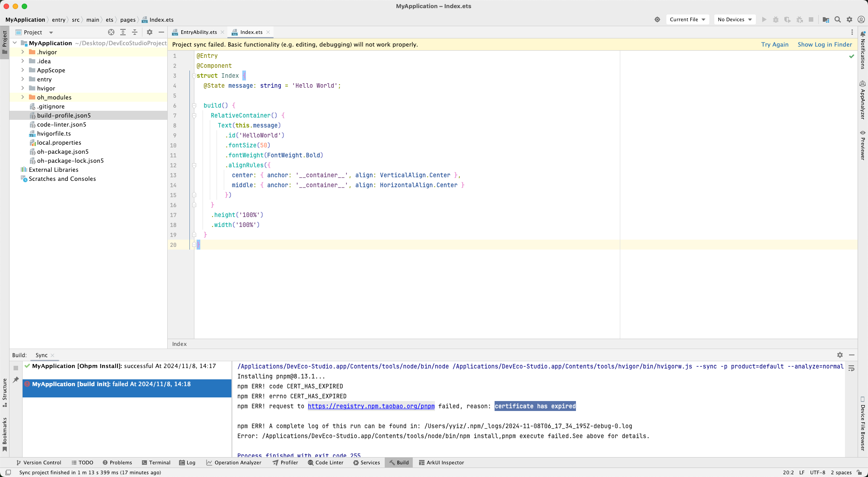Click Expand All in Project panel
Image resolution: width=868 pixels, height=477 pixels.
(x=123, y=32)
